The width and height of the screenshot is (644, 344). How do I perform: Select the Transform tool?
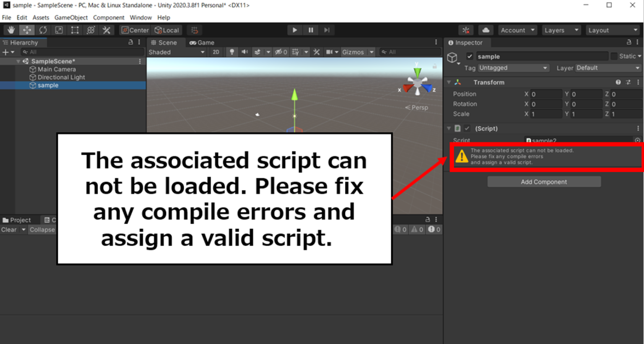click(91, 30)
